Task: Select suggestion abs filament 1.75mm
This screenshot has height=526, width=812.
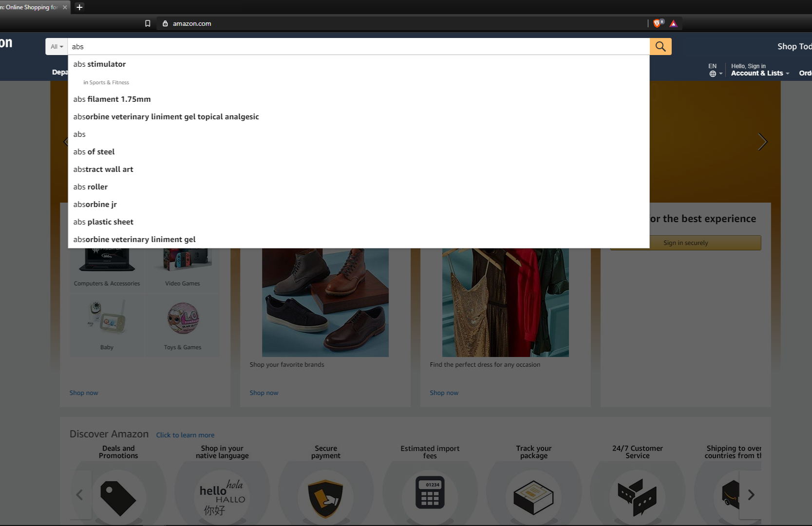Action: [x=359, y=99]
